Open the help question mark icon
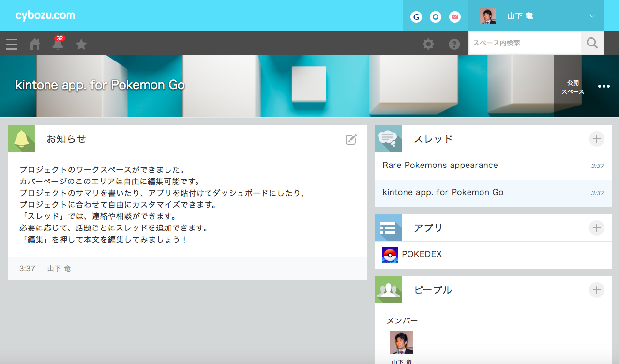 (454, 45)
